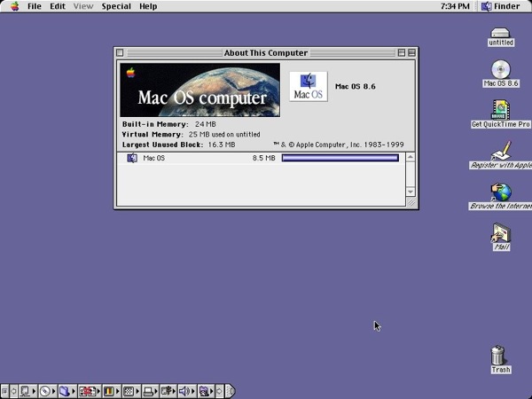Select the Mac OS row in memory list
The width and height of the screenshot is (532, 399).
[261, 158]
